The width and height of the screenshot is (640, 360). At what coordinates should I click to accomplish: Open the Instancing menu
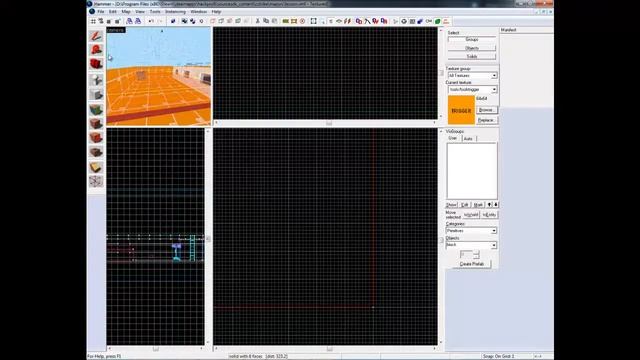(x=175, y=12)
